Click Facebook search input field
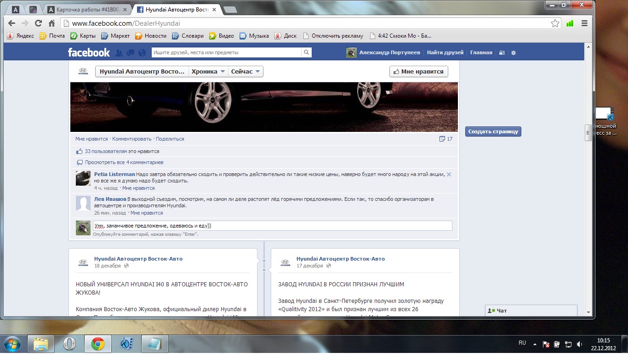Screen dimensions: 628x364 point(227,52)
